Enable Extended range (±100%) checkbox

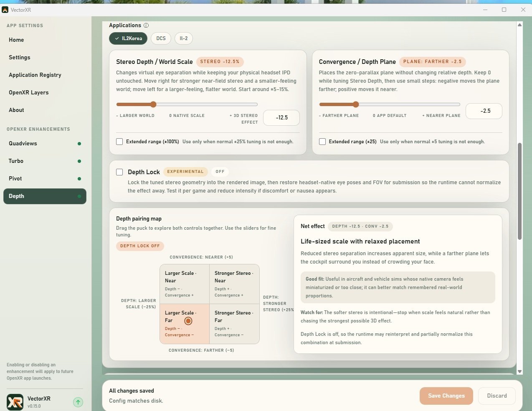pos(119,142)
